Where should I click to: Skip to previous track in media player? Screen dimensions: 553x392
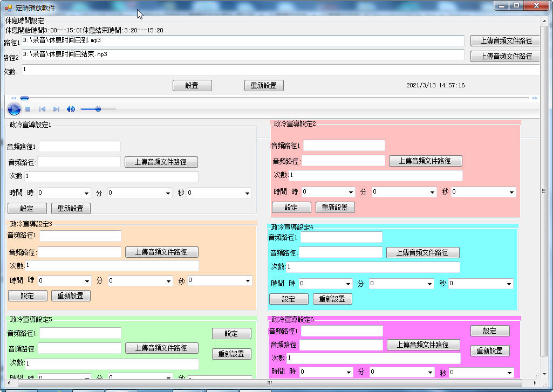click(42, 109)
